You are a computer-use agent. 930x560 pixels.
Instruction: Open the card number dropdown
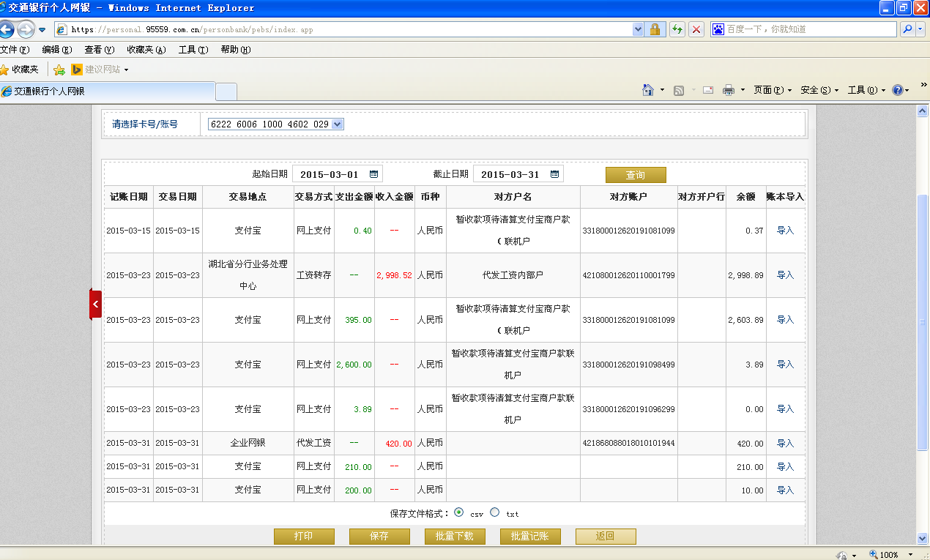(337, 124)
